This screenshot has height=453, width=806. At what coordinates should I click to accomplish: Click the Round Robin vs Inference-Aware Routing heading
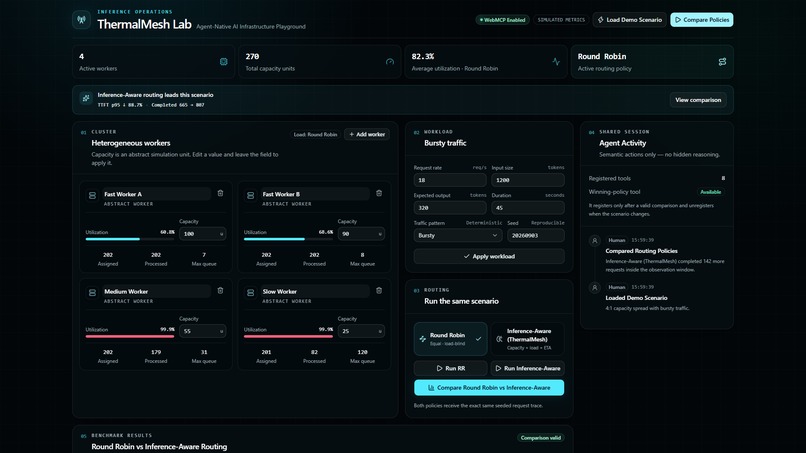[x=159, y=446]
